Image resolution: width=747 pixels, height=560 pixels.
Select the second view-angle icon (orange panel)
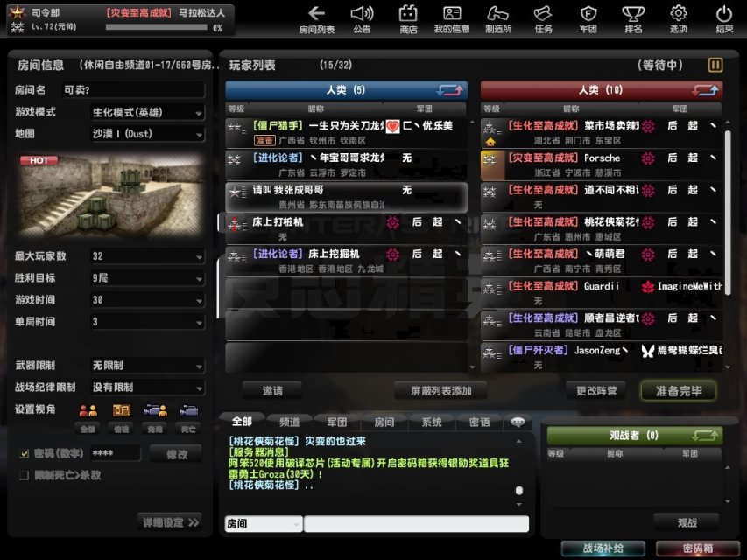click(122, 410)
